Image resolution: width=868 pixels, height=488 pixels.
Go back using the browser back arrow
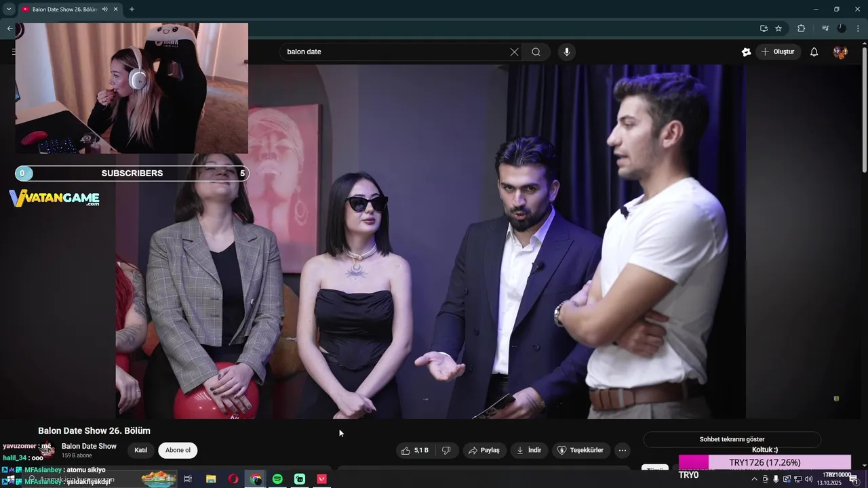tap(9, 28)
